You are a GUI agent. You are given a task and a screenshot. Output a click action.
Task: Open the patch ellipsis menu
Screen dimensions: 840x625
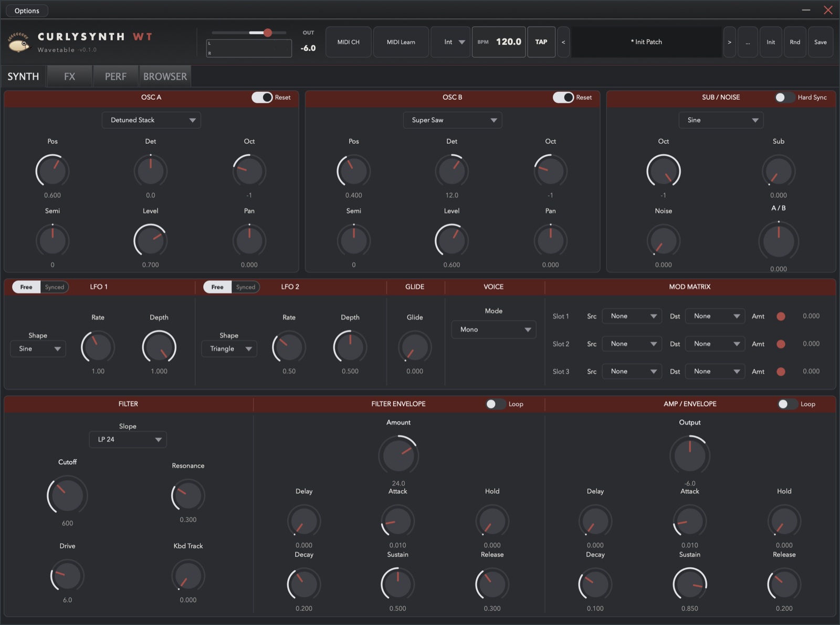(x=748, y=42)
